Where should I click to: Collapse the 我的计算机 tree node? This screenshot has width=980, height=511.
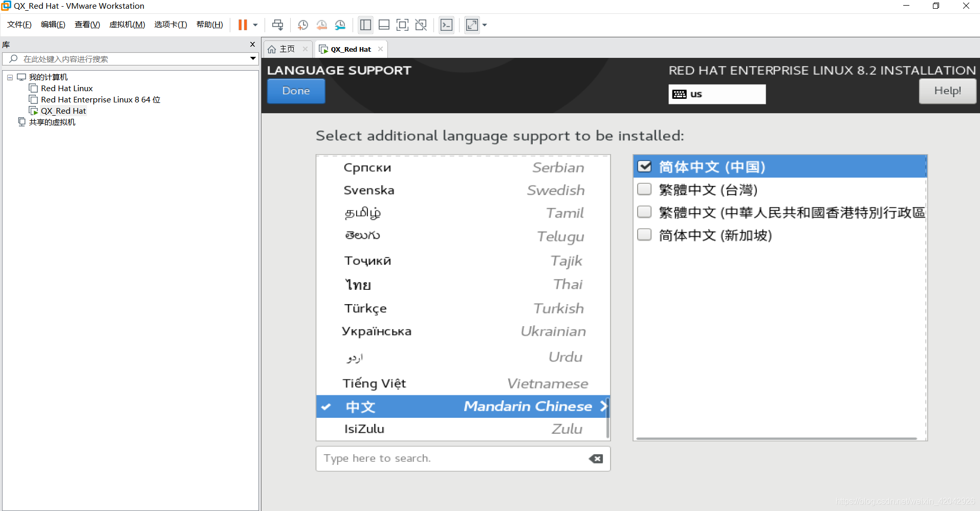[x=10, y=77]
